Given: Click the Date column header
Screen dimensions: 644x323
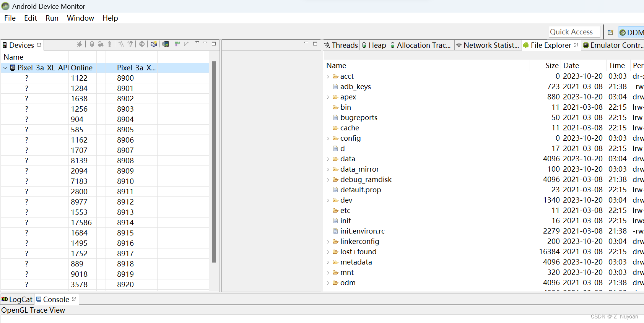Looking at the screenshot, I should point(583,65).
